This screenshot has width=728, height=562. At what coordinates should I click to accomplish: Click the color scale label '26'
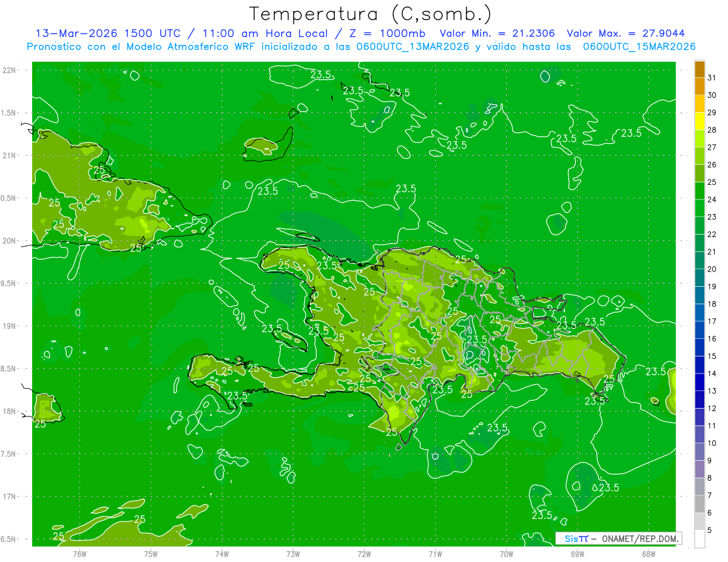pyautogui.click(x=712, y=165)
